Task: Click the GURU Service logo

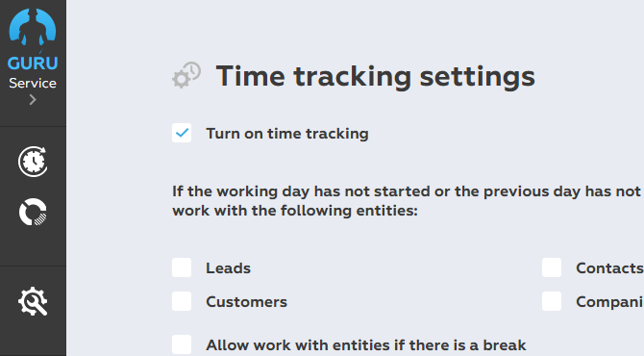Action: (33, 48)
